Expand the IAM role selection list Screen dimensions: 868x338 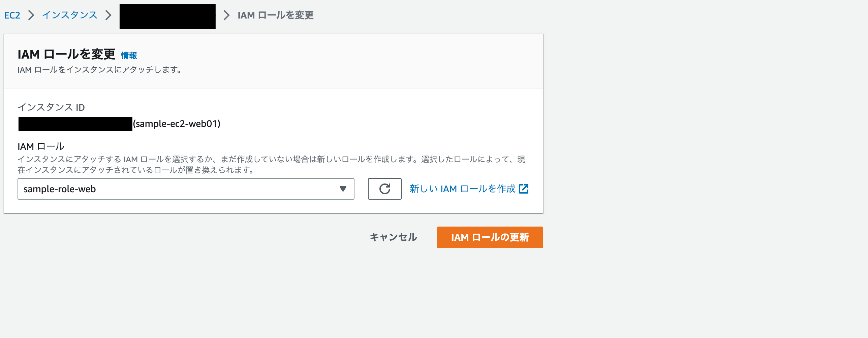pos(343,189)
